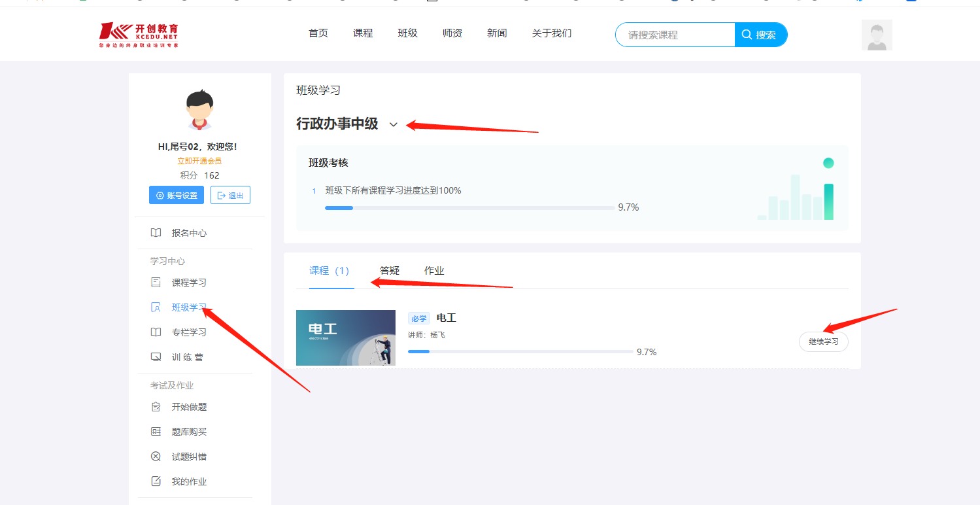Switch to the 课程（1）tab
The image size is (980, 505).
tap(331, 271)
